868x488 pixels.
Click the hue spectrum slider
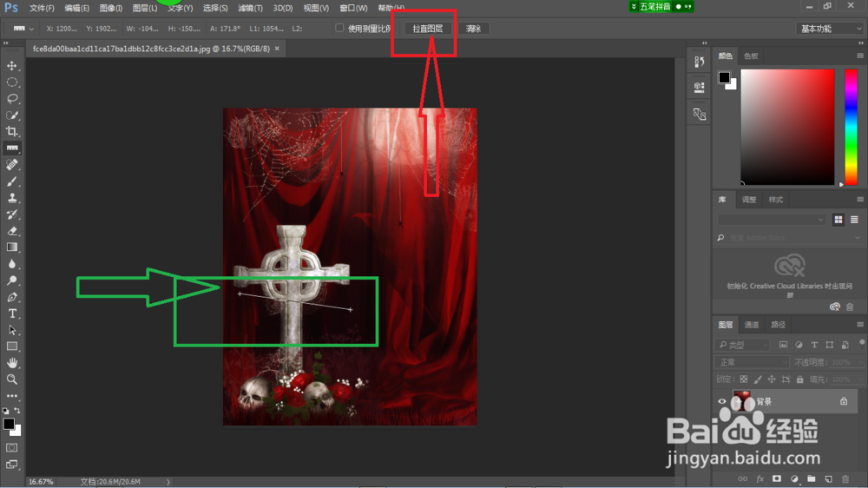tap(851, 127)
